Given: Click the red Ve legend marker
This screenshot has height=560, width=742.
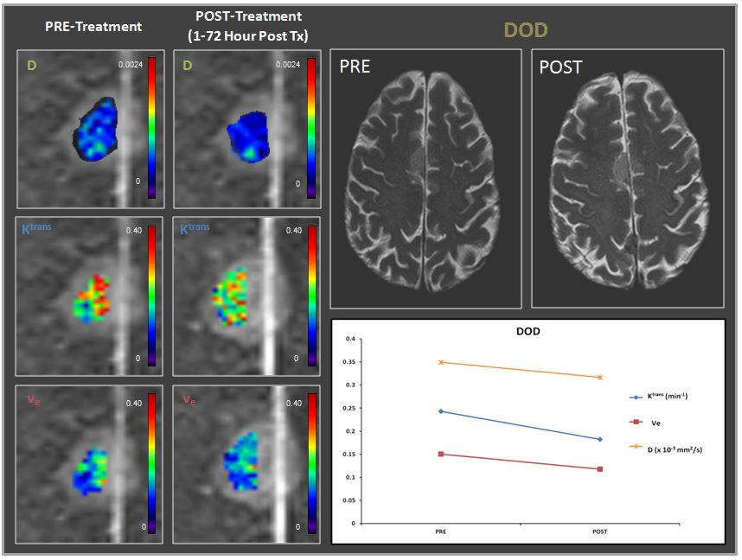Looking at the screenshot, I should tap(636, 423).
